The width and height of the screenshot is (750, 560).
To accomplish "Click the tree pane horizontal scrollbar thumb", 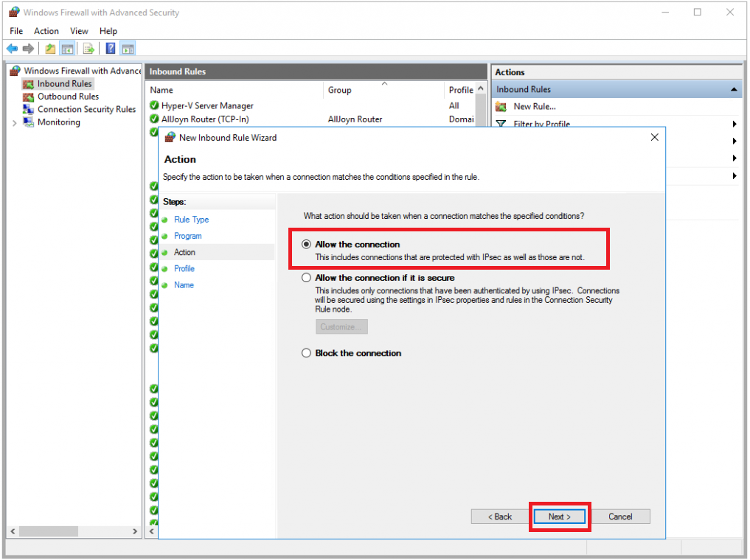I will point(49,531).
